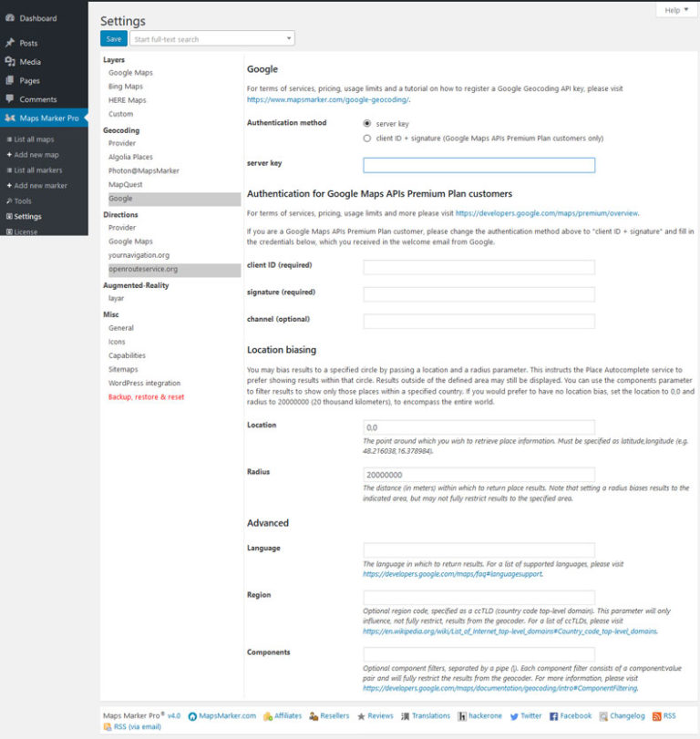Click the Posts pushpin icon
This screenshot has height=739, width=700.
(x=10, y=43)
